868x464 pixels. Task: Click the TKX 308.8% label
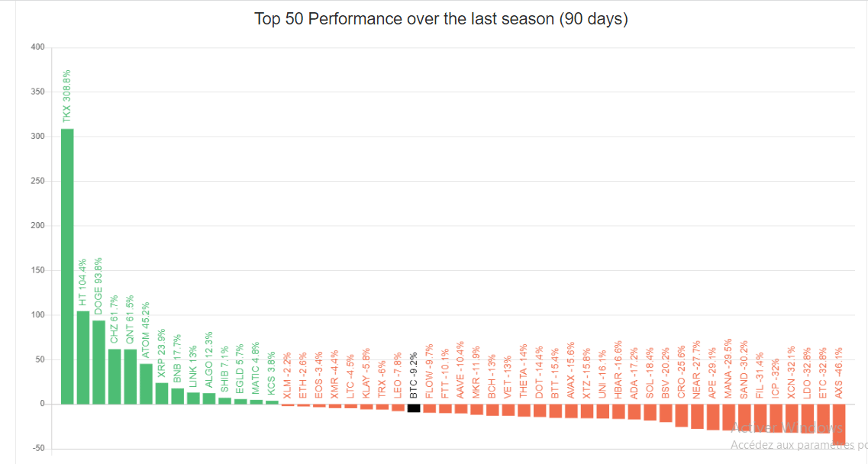coord(67,96)
